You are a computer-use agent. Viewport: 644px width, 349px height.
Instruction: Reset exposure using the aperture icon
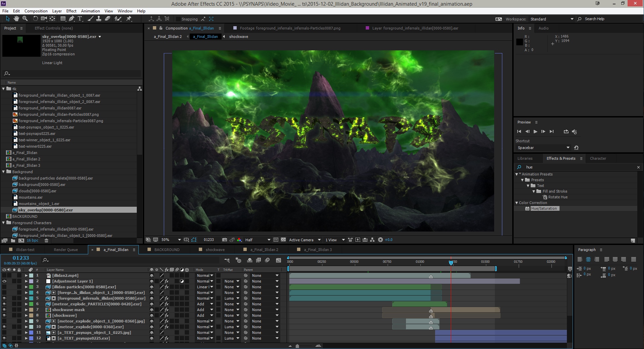[380, 240]
